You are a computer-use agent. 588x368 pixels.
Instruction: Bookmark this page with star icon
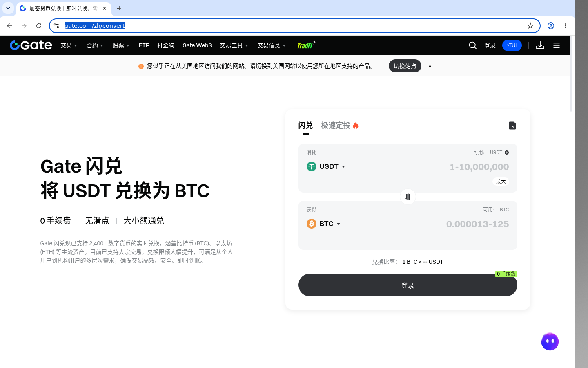530,26
